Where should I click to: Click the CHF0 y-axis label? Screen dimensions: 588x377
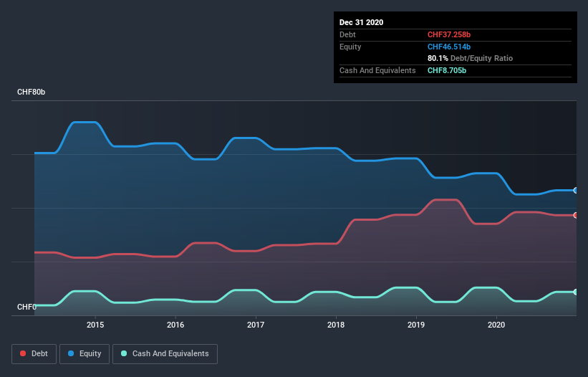click(x=26, y=307)
